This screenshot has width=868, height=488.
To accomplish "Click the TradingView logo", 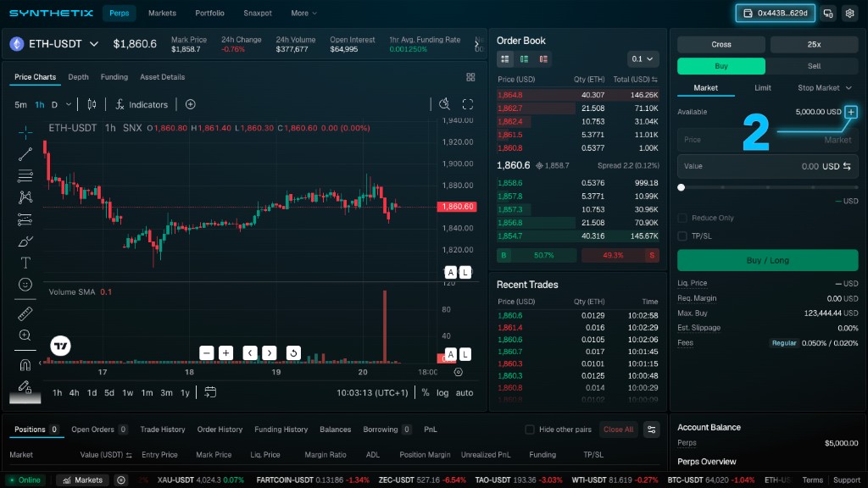I will [60, 346].
